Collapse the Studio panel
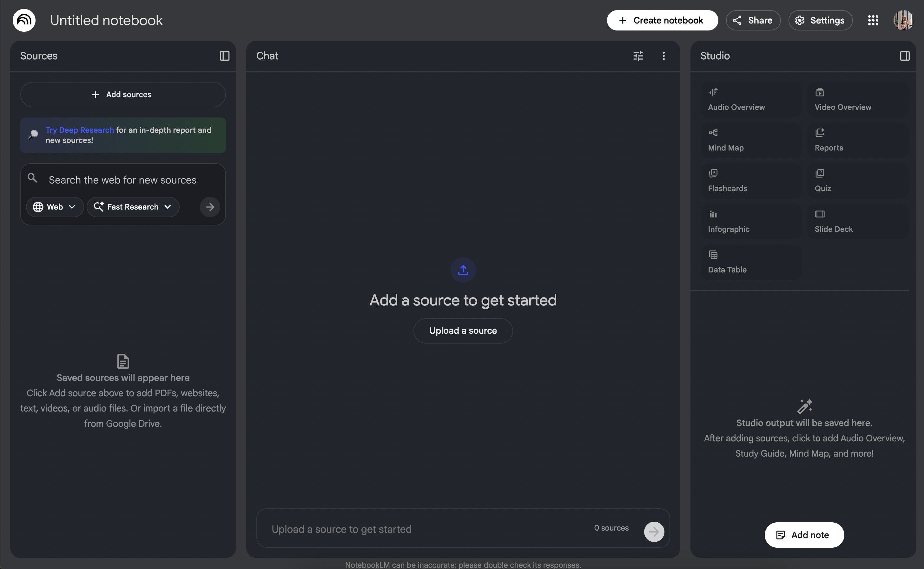This screenshot has height=569, width=924. click(x=904, y=56)
